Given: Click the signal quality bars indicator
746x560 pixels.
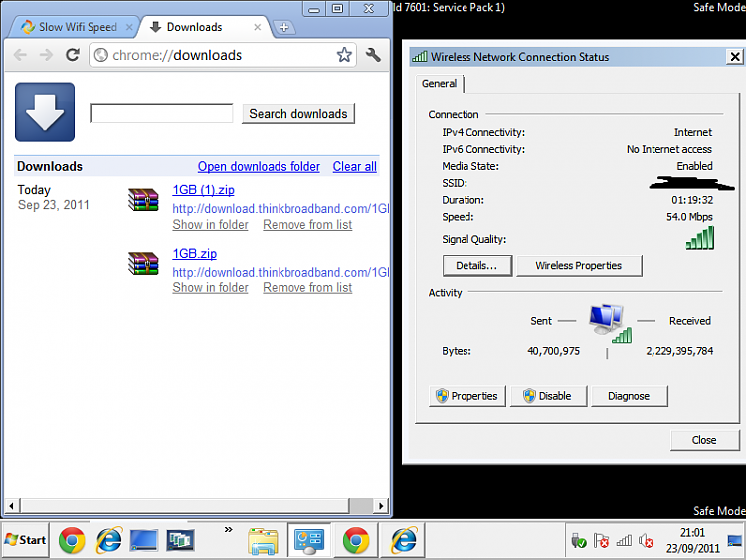Looking at the screenshot, I should tap(700, 238).
